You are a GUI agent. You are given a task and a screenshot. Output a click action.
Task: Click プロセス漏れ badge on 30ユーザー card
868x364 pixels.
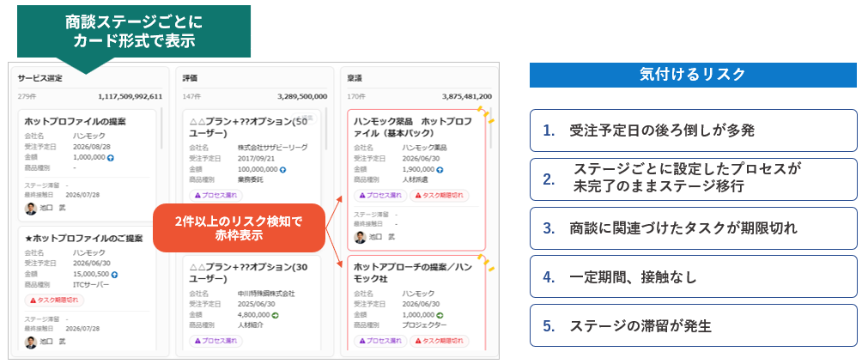click(x=215, y=341)
